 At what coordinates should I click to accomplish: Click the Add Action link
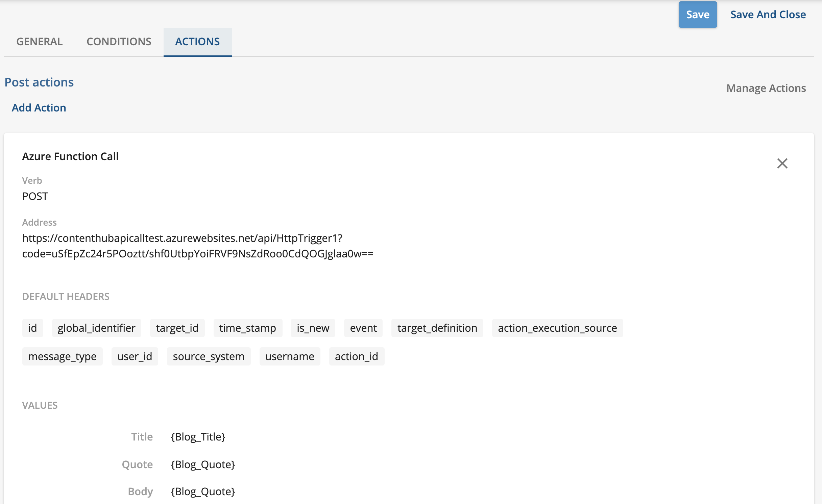point(39,108)
